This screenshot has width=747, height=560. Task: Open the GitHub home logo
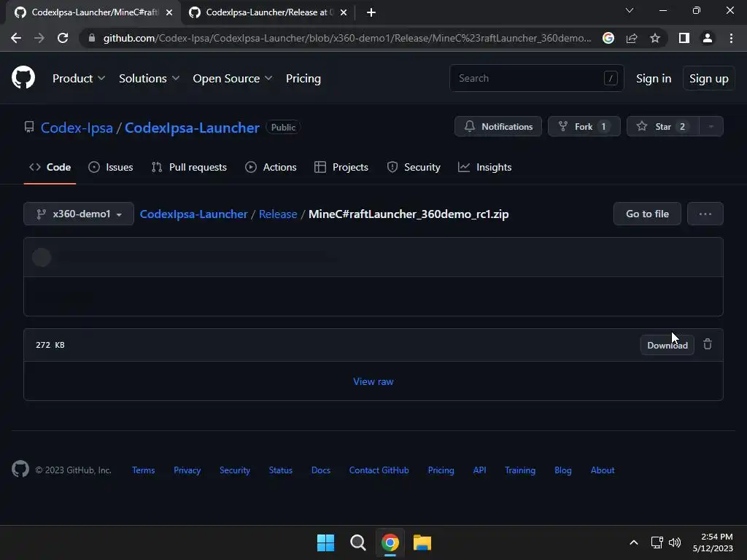[23, 78]
